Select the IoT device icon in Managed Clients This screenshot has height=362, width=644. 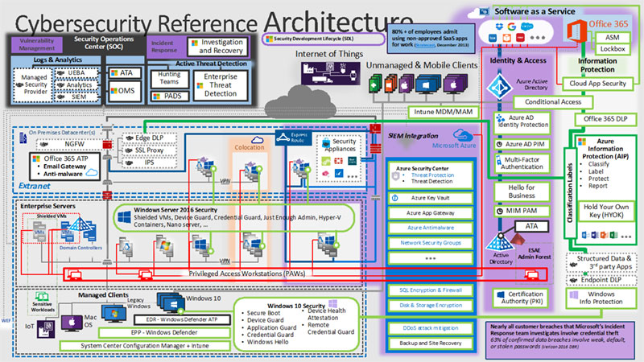[x=46, y=329]
